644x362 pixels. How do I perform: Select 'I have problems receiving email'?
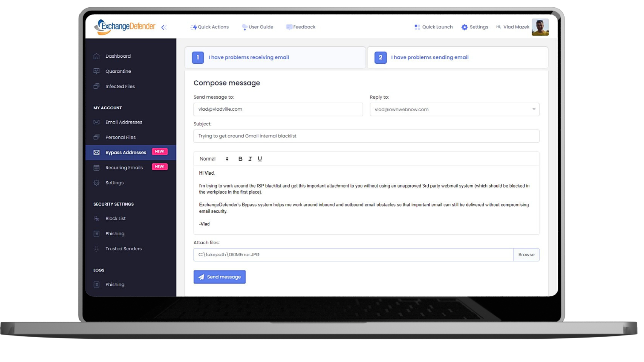(248, 57)
